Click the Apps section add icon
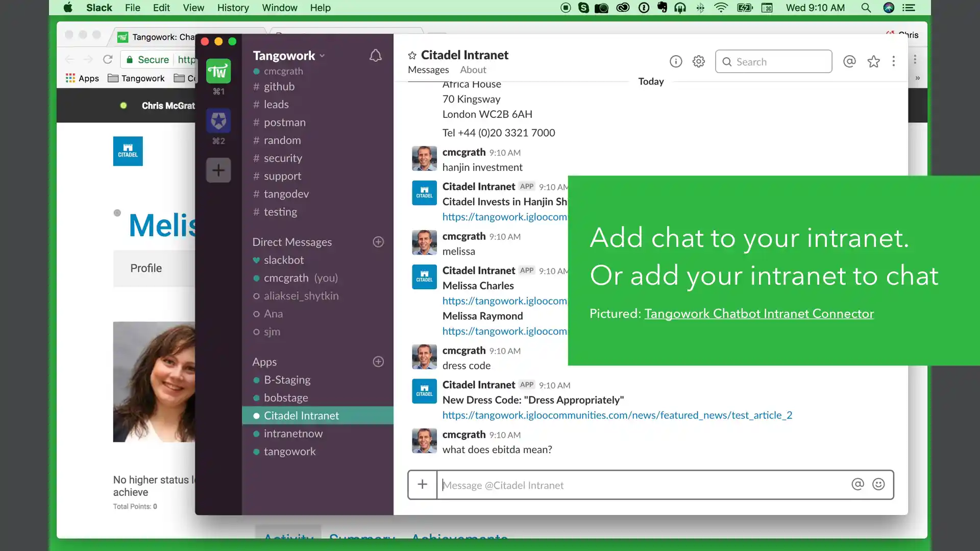 coord(378,362)
